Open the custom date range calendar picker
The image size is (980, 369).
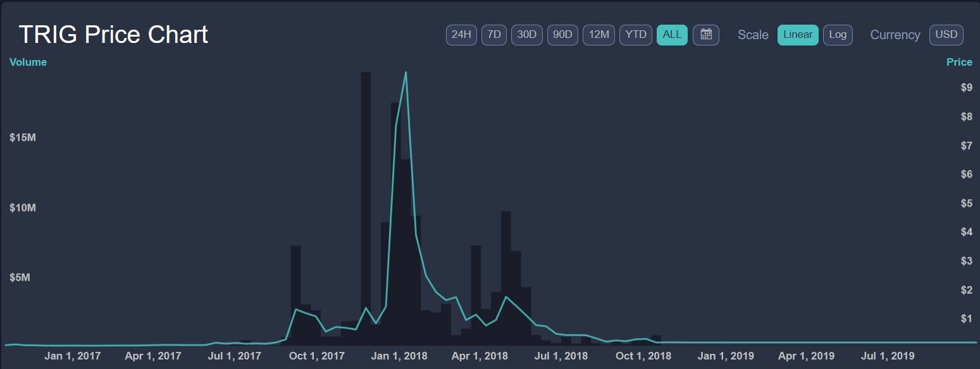705,35
